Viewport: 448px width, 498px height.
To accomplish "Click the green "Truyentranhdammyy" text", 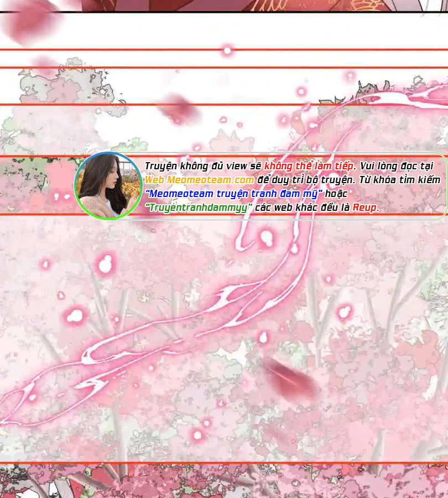I will tap(199, 207).
